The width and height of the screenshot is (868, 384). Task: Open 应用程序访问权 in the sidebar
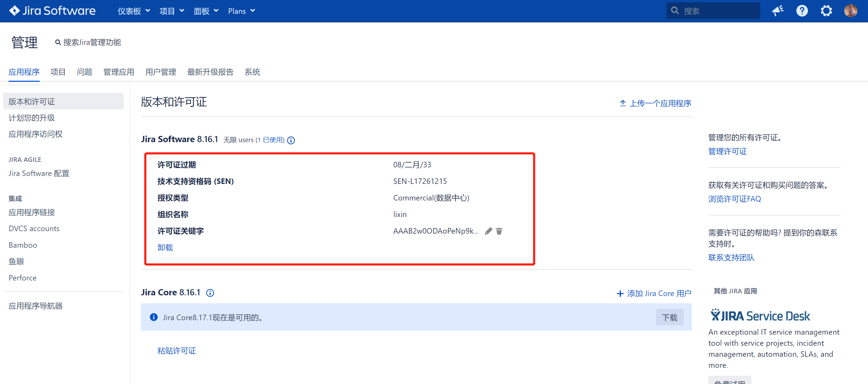click(x=36, y=134)
